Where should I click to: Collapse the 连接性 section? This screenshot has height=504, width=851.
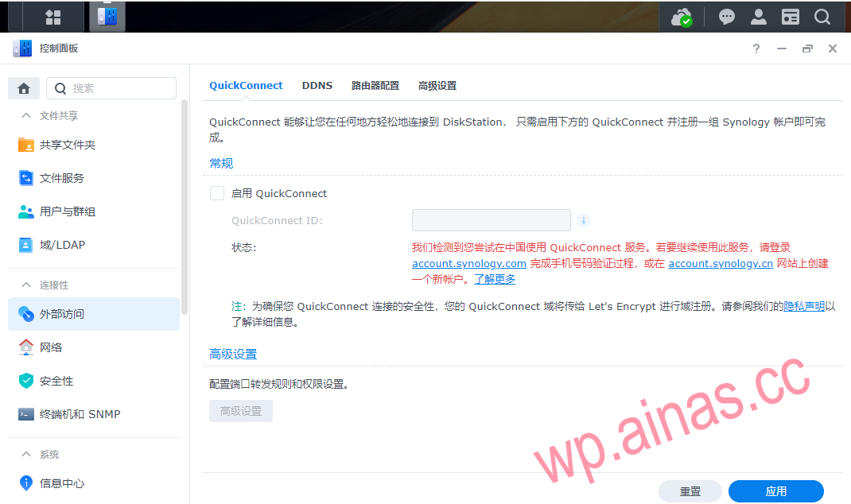pos(25,285)
